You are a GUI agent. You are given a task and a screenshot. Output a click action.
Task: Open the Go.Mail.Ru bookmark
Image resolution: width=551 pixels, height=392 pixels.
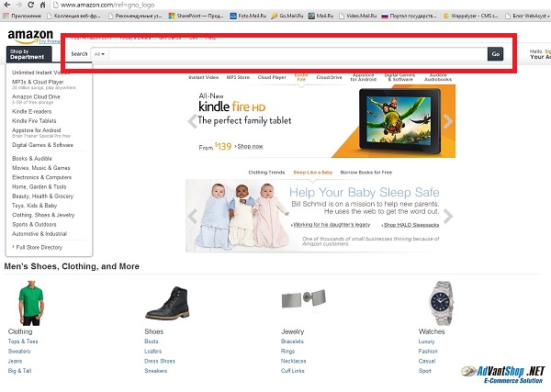[287, 16]
